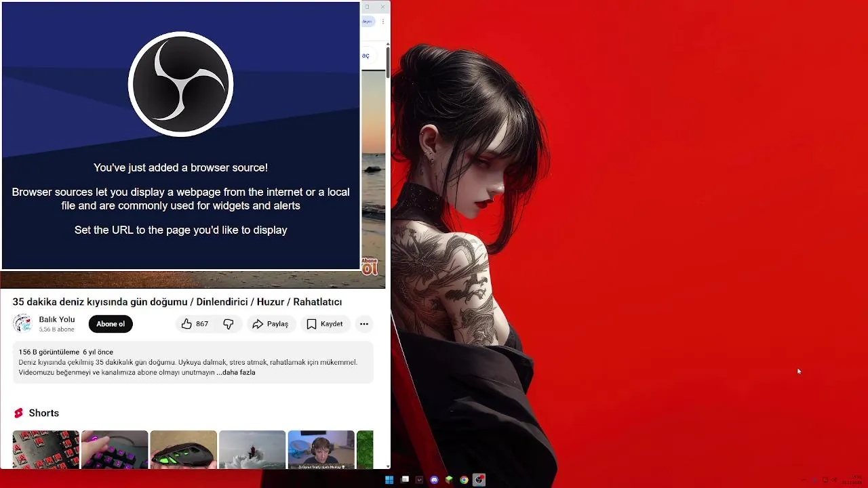868x488 pixels.
Task: Open the Windows Start menu
Action: pyautogui.click(x=389, y=480)
